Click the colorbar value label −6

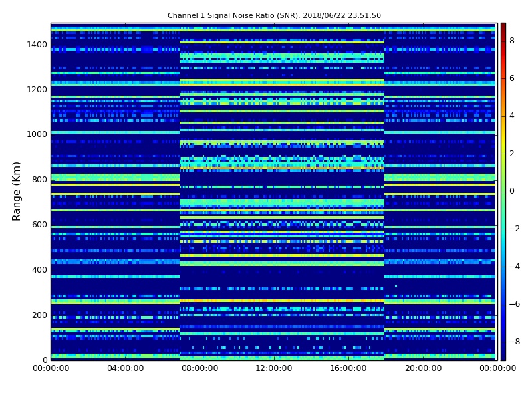(515, 304)
